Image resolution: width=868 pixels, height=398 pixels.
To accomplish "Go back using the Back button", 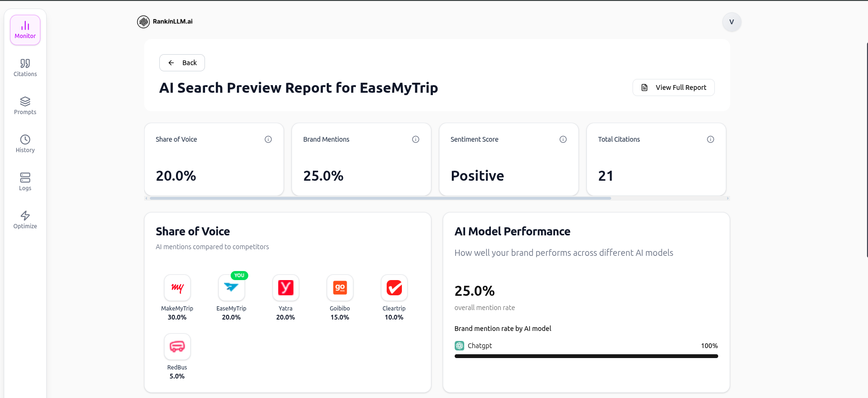I will click(182, 63).
